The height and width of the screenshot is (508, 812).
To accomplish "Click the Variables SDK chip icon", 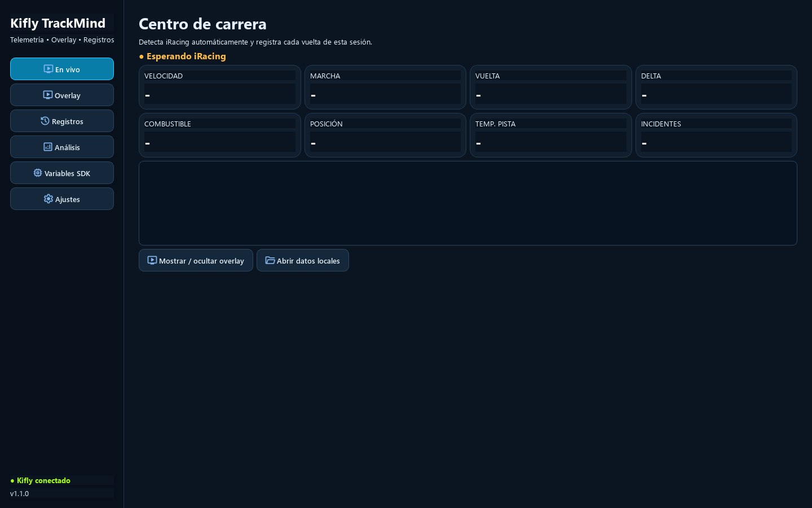I will pyautogui.click(x=38, y=173).
